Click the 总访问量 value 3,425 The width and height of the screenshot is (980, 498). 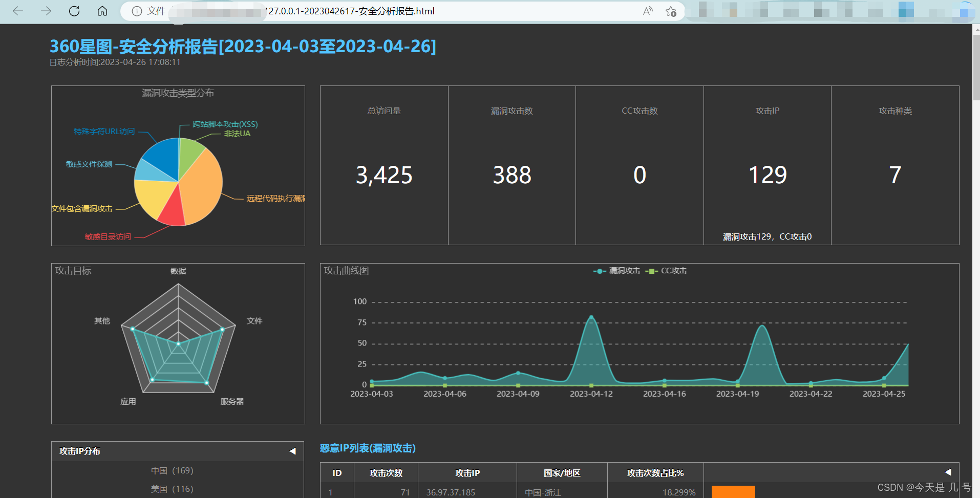pos(384,175)
